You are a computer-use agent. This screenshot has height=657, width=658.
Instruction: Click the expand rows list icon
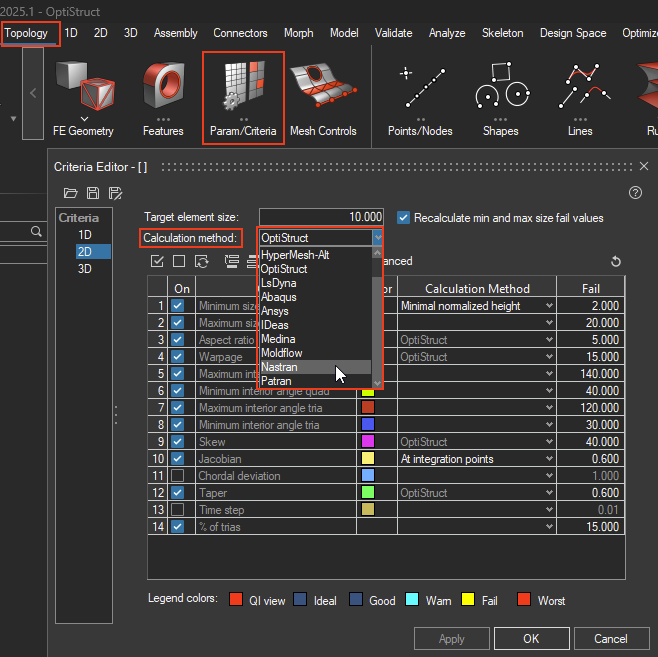232,261
